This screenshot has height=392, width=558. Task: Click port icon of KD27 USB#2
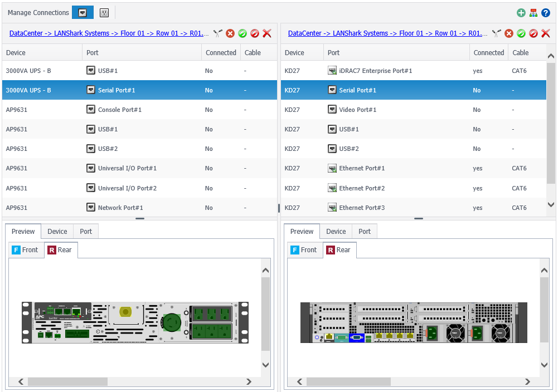[x=332, y=149]
